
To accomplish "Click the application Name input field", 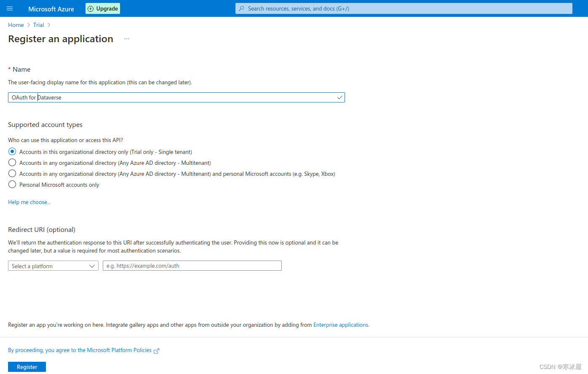I will click(x=176, y=97).
